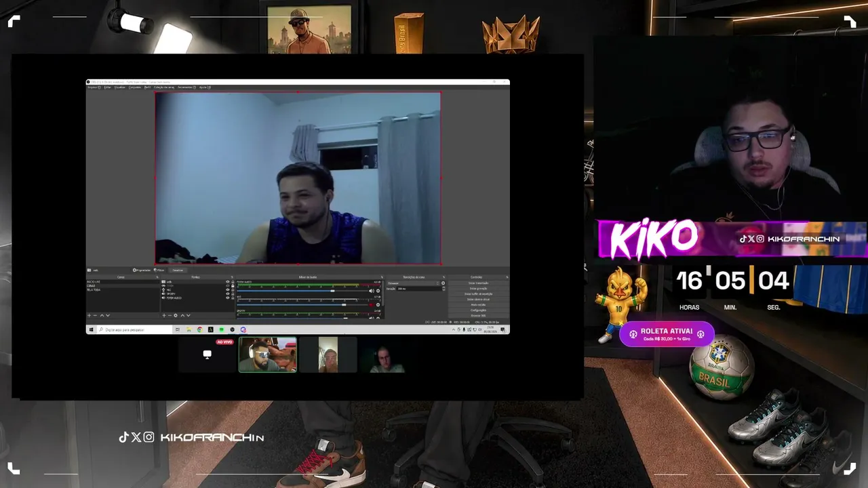Move the source down in Fontes list

coord(189,315)
